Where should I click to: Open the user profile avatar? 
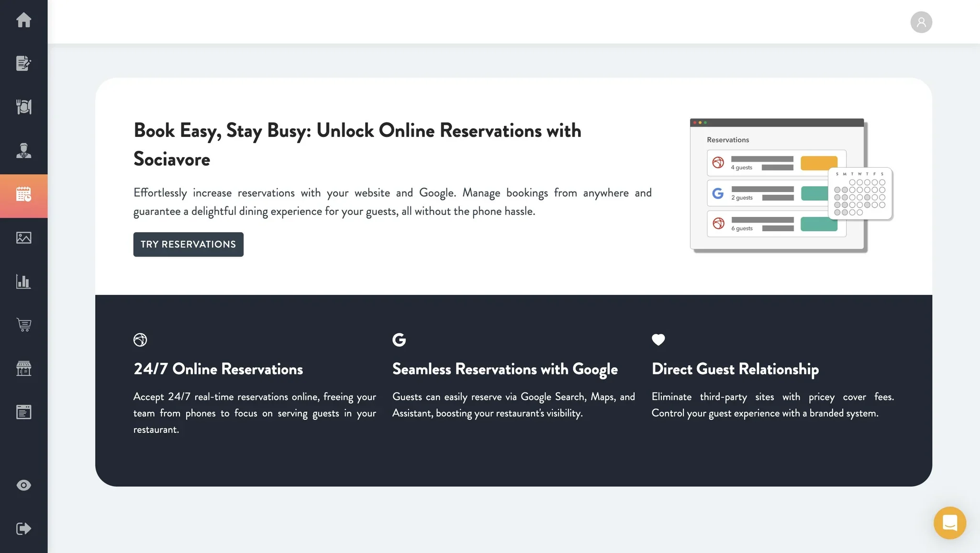click(921, 22)
